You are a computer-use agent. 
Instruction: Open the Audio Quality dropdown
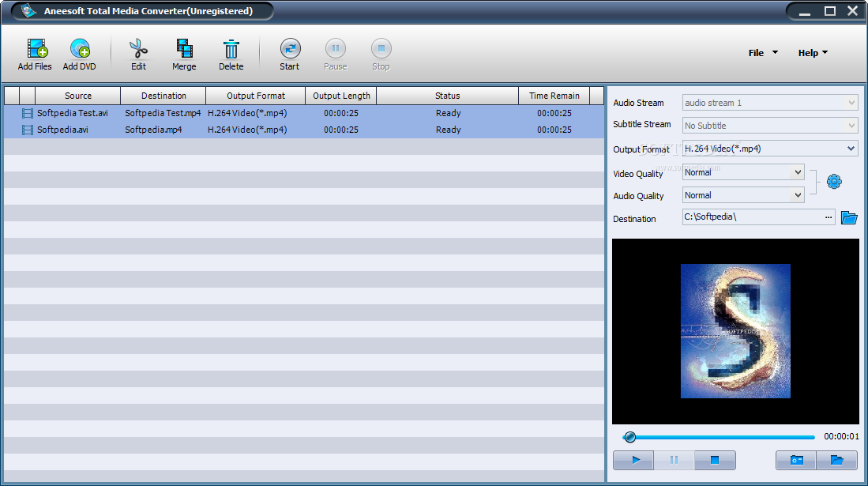tap(798, 195)
